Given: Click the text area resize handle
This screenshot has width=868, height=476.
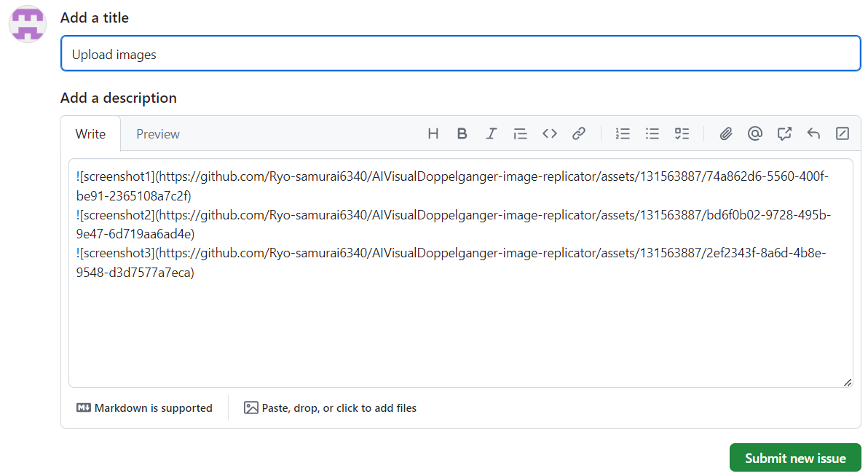Looking at the screenshot, I should point(848,383).
